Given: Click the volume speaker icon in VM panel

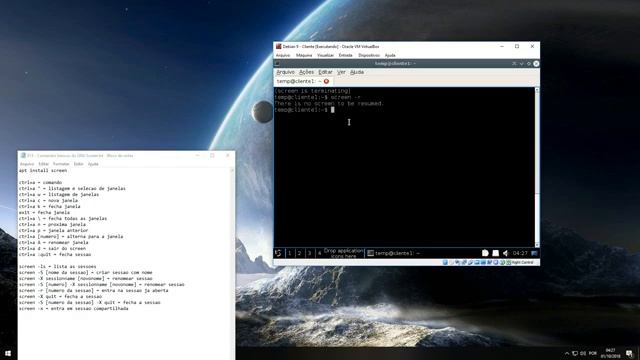Looking at the screenshot, I should (506, 253).
